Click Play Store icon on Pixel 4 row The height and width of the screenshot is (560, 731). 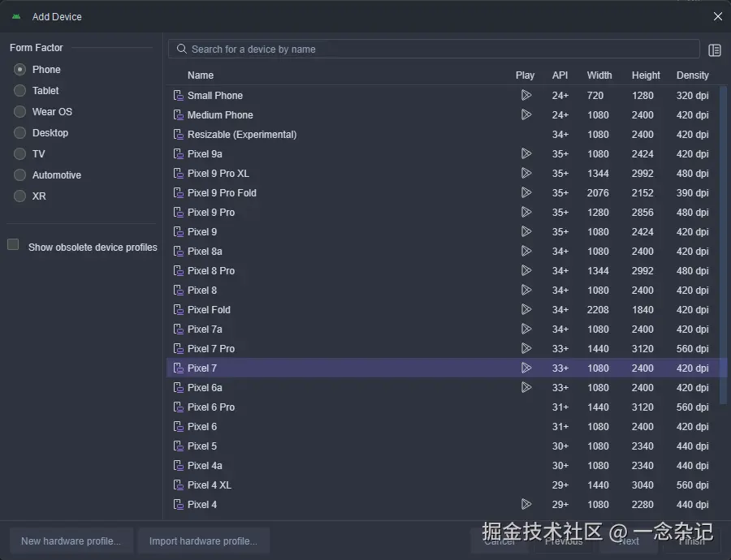[x=526, y=504]
